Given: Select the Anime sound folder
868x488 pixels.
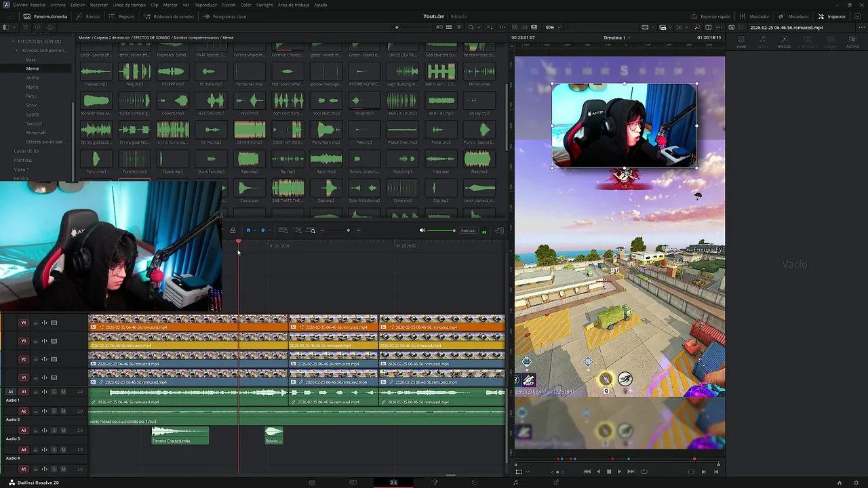Looking at the screenshot, I should [33, 78].
